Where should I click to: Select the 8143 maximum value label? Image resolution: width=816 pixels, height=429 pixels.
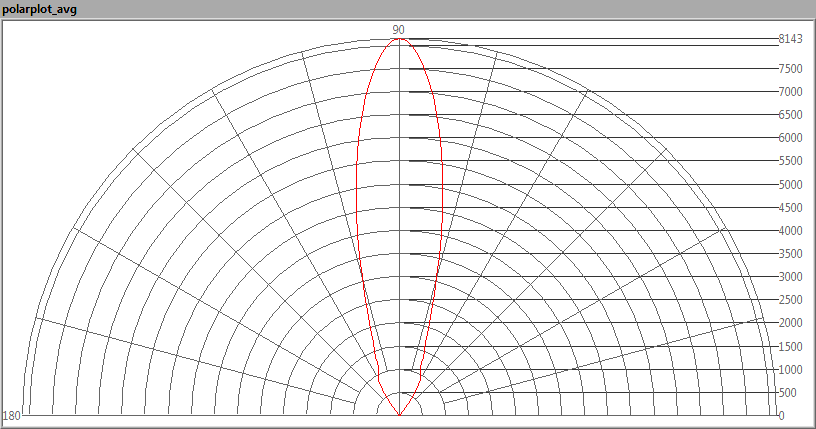[x=790, y=39]
